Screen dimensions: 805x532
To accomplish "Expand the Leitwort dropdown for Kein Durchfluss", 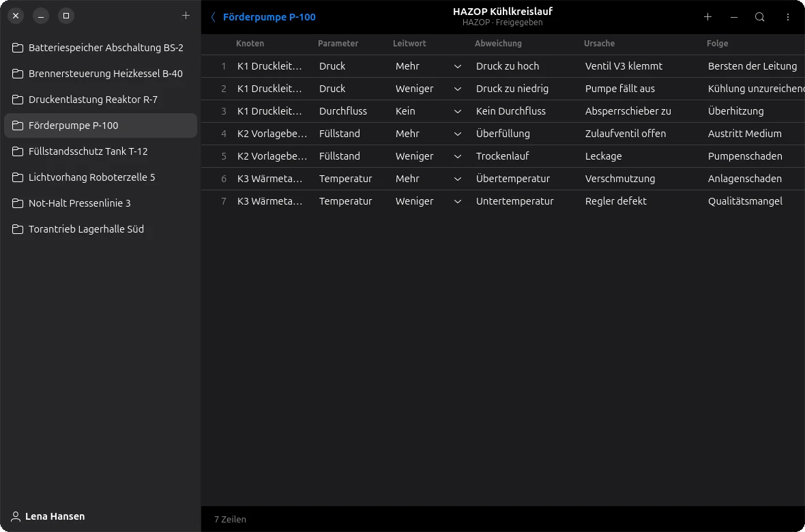I will click(x=458, y=111).
